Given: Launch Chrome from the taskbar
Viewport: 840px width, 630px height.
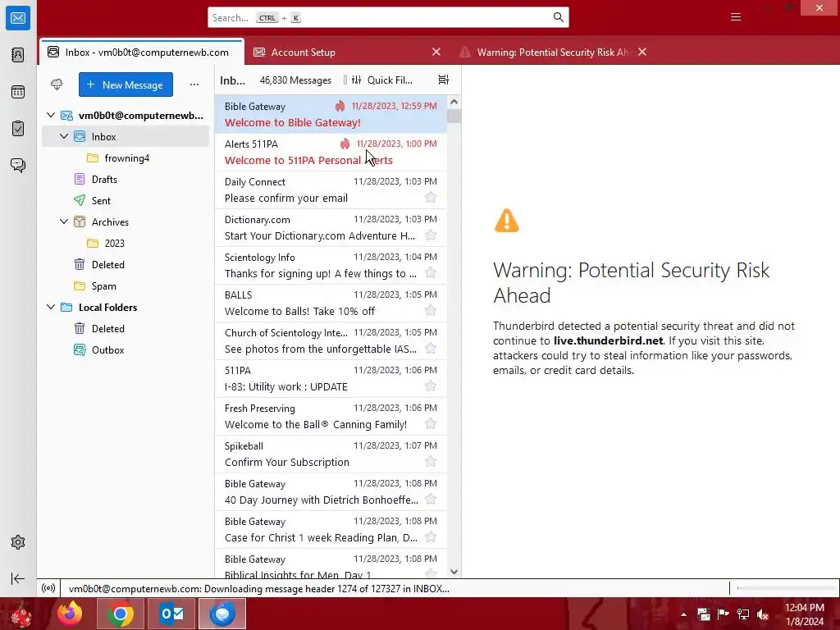Looking at the screenshot, I should (120, 614).
